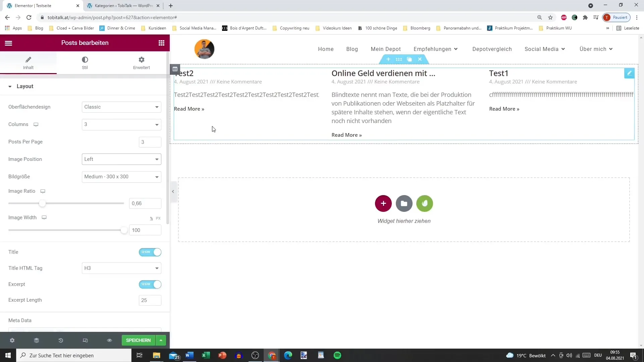Edit Posts widget via blue pencil icon
This screenshot has height=362, width=644.
[629, 73]
